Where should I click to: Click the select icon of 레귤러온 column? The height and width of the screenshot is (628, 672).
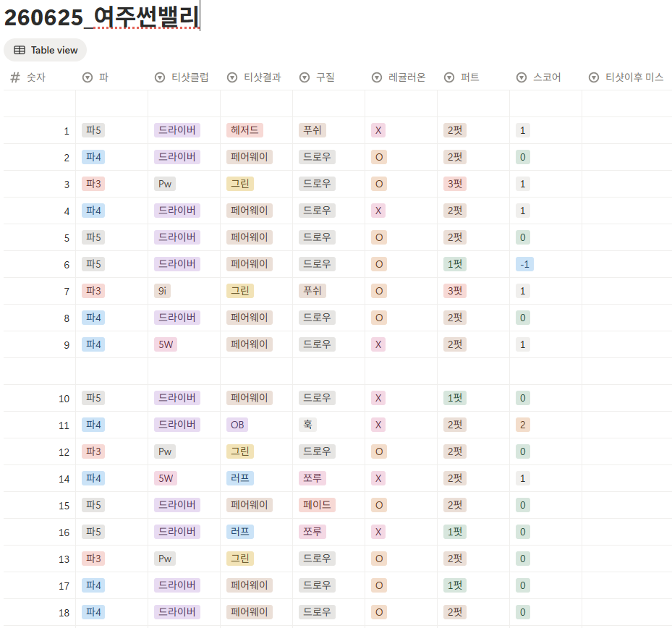click(x=377, y=77)
